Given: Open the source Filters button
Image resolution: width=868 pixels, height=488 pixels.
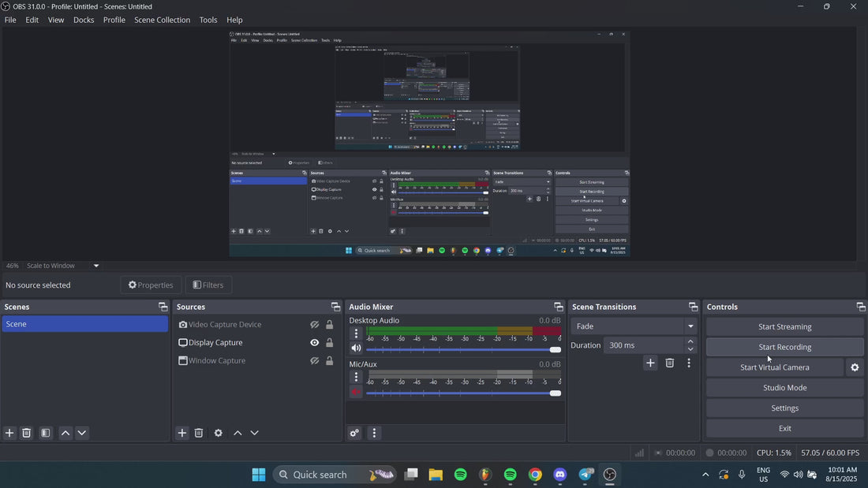Looking at the screenshot, I should click(x=208, y=285).
